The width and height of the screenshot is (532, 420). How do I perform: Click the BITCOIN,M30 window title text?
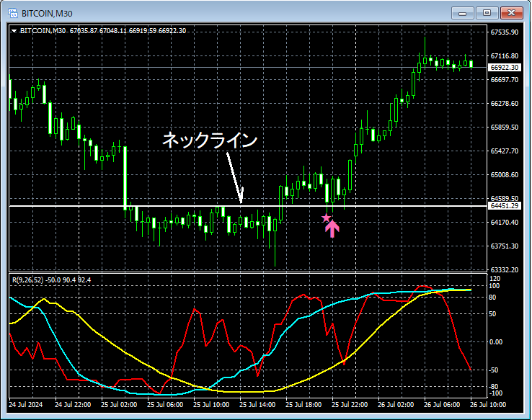click(x=47, y=14)
